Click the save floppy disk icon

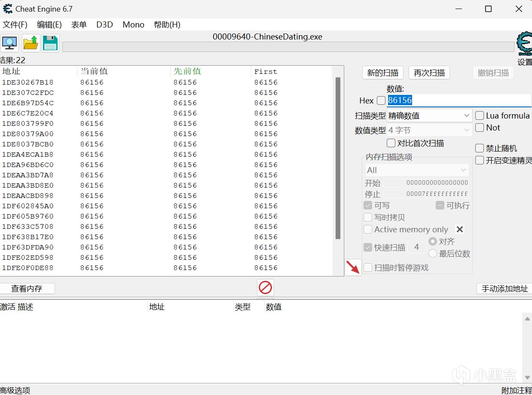(50, 43)
